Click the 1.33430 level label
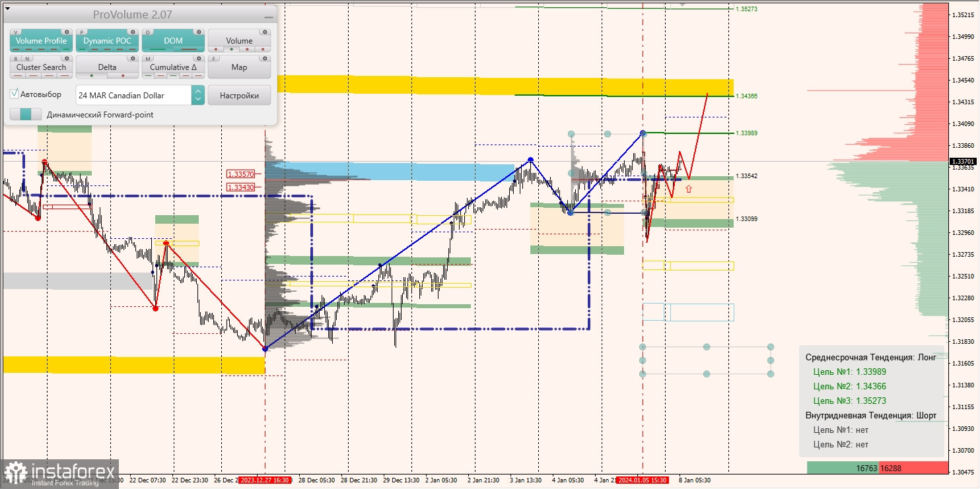The width and height of the screenshot is (980, 489). coord(240,187)
